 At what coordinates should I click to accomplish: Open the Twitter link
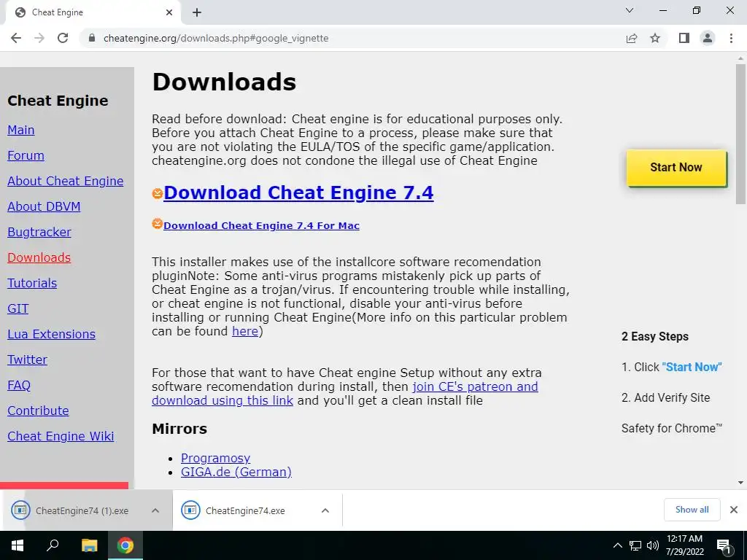27,359
